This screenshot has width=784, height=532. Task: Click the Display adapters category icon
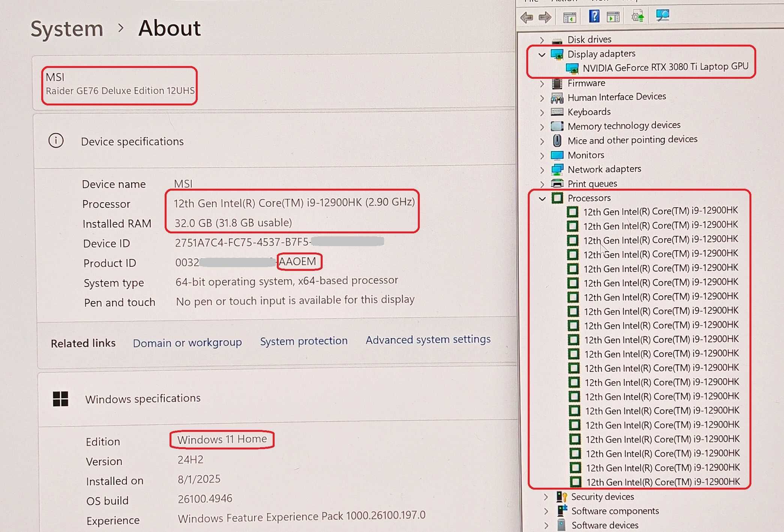pyautogui.click(x=557, y=54)
